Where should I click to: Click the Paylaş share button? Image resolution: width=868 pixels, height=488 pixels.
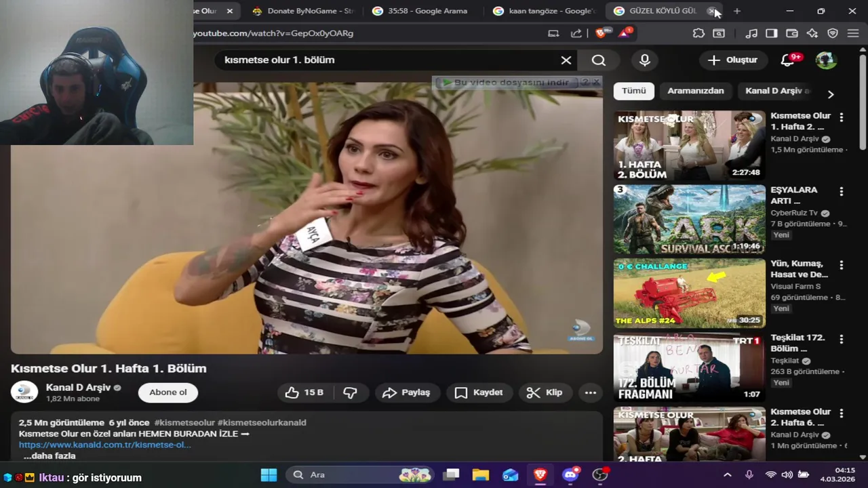[406, 392]
